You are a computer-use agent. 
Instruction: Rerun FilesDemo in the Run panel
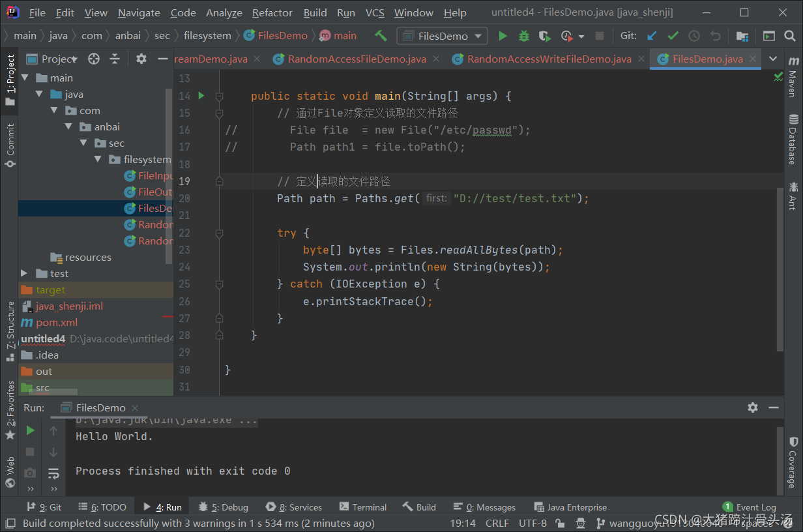(30, 430)
